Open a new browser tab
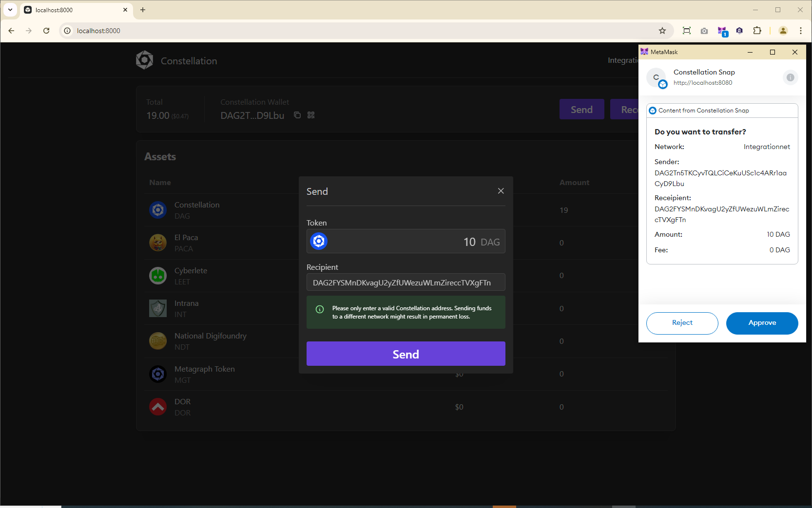 (143, 10)
